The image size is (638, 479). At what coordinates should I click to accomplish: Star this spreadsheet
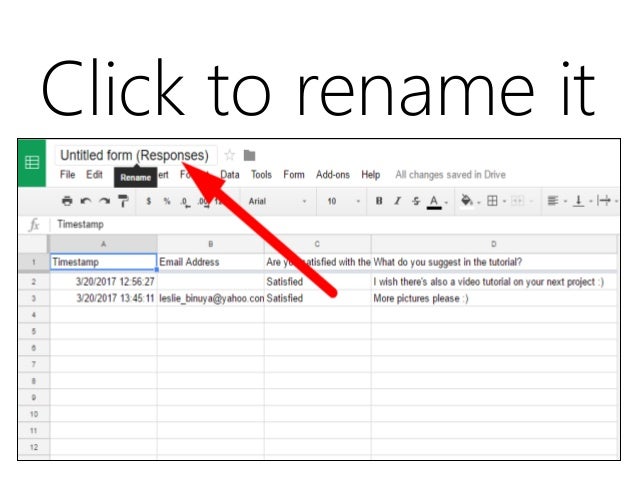tap(229, 155)
